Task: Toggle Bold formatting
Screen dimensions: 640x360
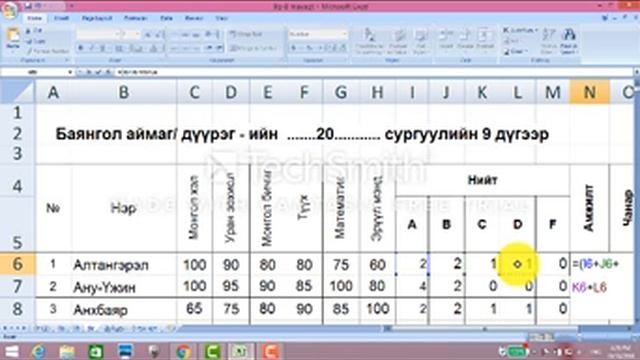Action: point(80,48)
